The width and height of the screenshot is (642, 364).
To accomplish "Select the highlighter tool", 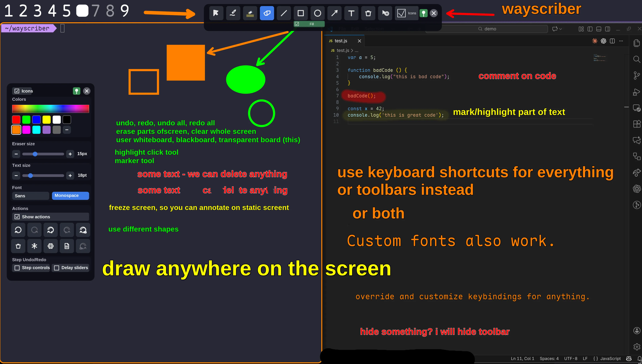I will [x=250, y=13].
